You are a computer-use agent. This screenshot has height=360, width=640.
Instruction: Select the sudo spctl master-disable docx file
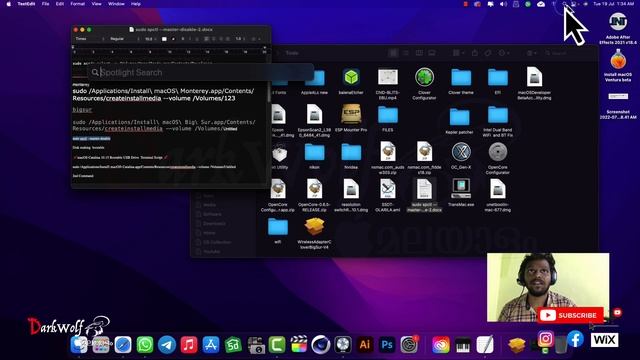pyautogui.click(x=424, y=189)
